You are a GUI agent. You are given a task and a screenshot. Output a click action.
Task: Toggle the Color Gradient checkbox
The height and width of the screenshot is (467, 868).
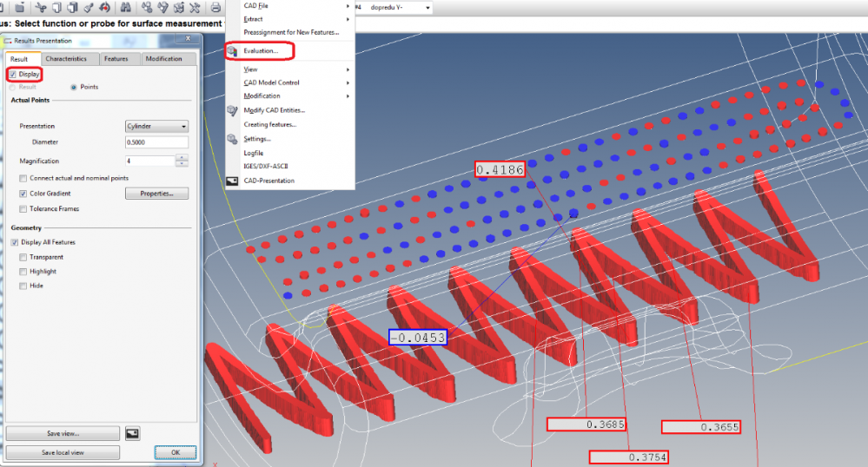(x=23, y=194)
